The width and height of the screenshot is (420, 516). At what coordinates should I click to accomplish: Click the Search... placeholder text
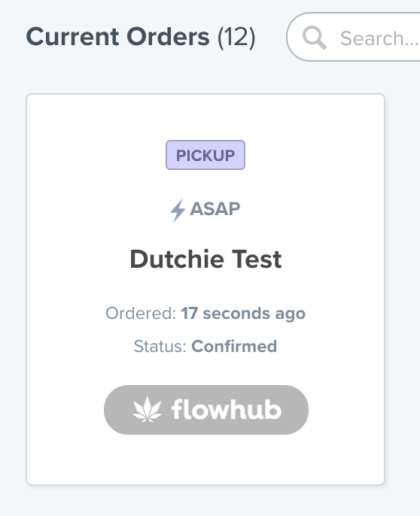[379, 38]
